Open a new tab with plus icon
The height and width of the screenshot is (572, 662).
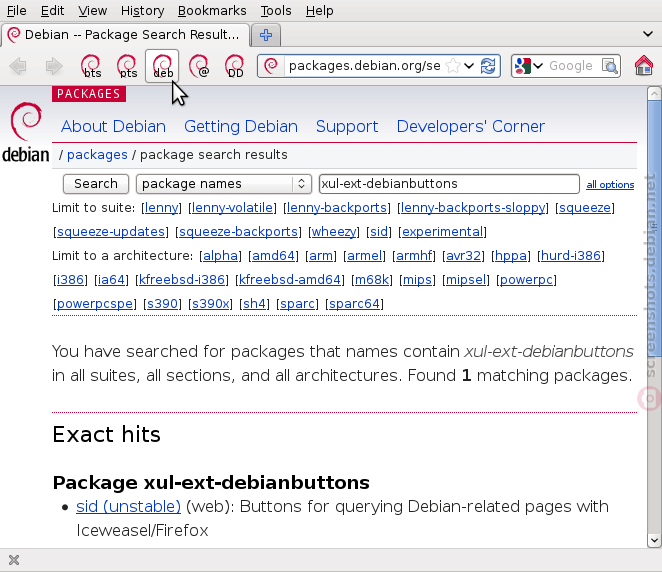266,35
